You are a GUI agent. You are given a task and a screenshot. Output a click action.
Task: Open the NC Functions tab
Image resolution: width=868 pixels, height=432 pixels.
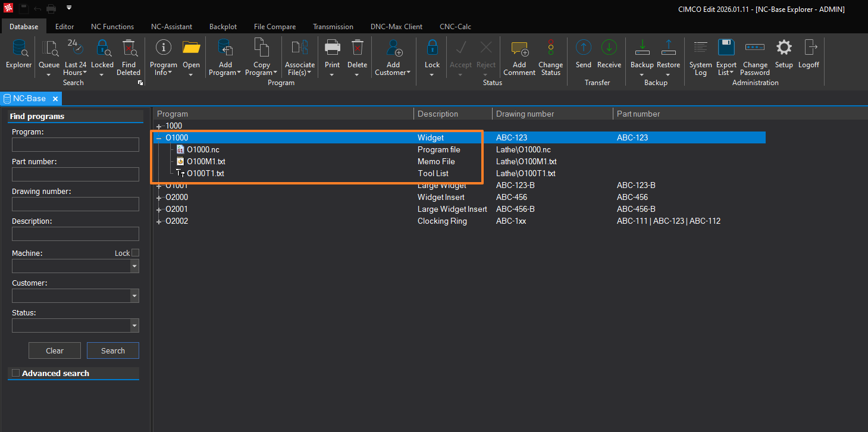[x=112, y=26]
